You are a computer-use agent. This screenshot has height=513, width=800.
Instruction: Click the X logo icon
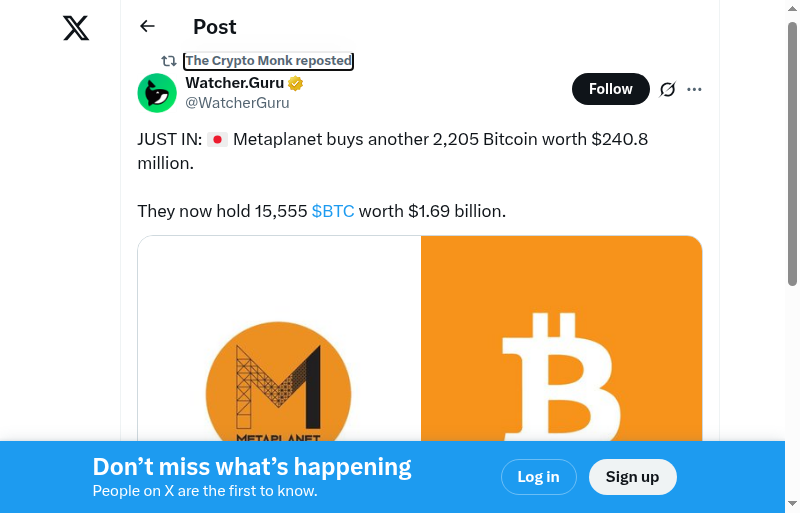pos(76,28)
